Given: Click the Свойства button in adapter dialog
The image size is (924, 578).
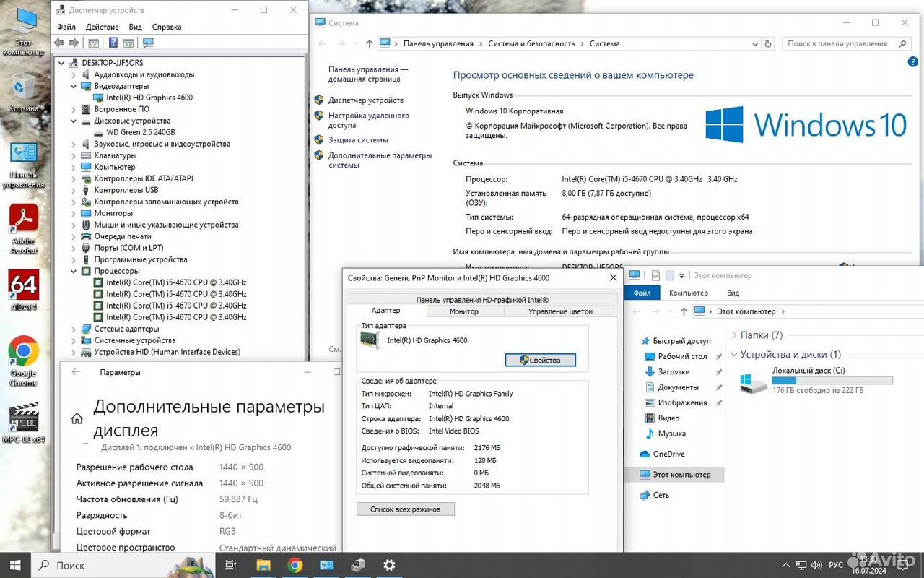Looking at the screenshot, I should pyautogui.click(x=541, y=360).
